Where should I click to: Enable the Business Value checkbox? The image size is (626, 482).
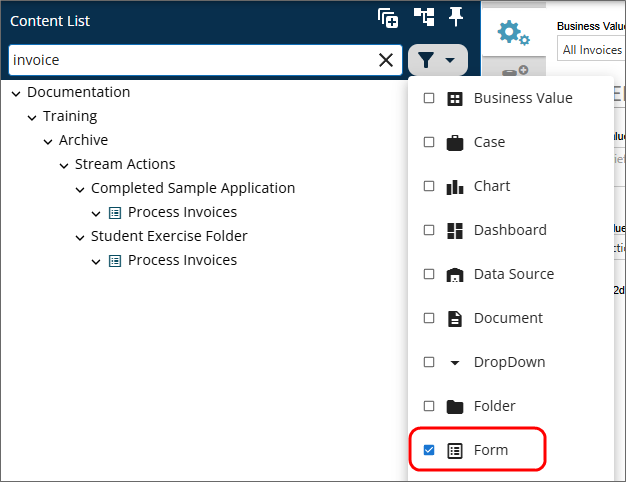(429, 98)
